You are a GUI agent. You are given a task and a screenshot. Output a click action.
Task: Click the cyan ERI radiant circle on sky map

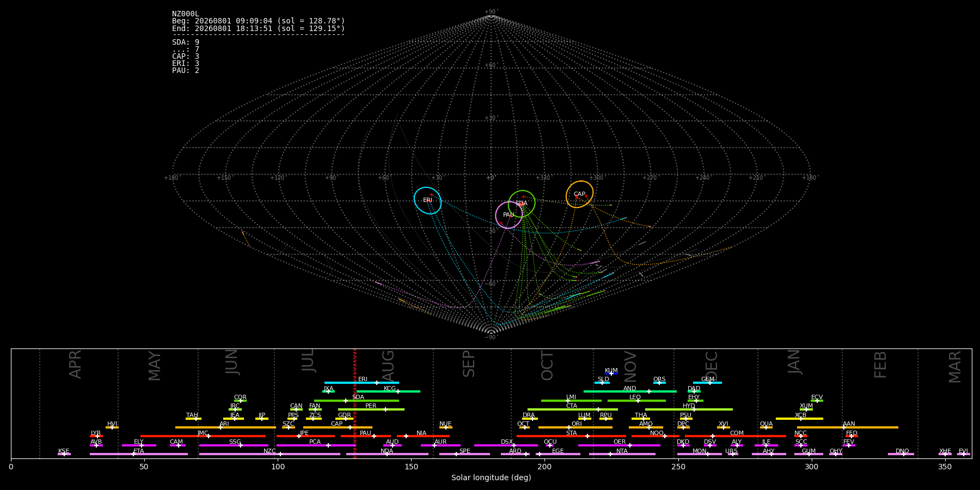[427, 200]
